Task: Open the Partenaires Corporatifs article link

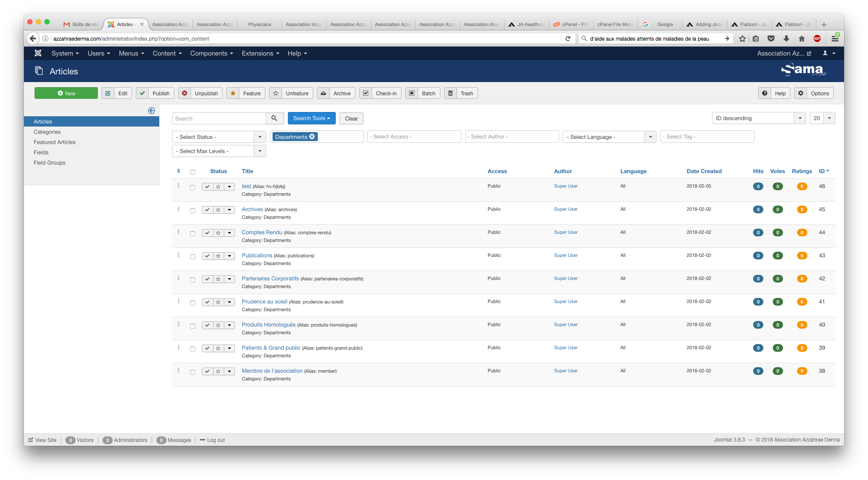Action: pos(270,278)
